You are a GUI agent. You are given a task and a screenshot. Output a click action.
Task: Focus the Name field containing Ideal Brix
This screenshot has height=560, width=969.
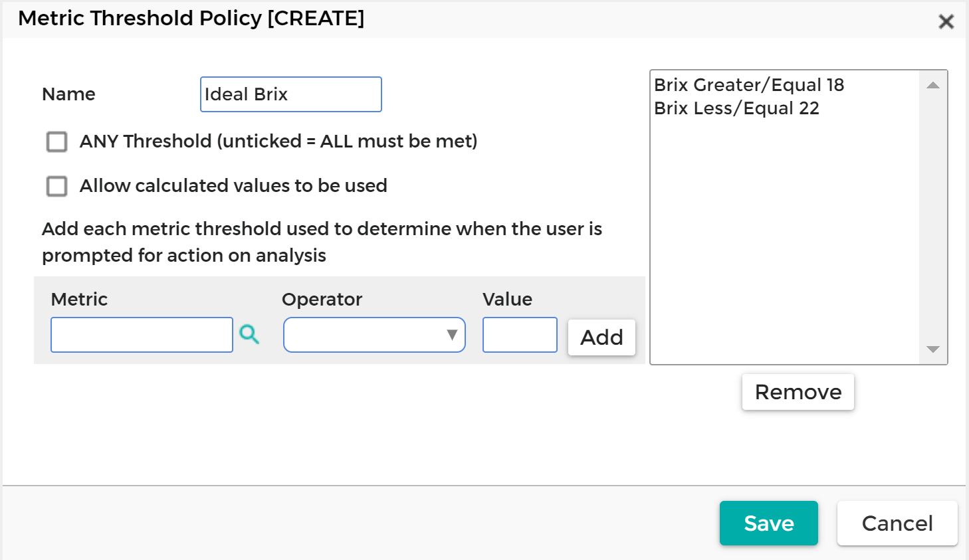coord(291,94)
